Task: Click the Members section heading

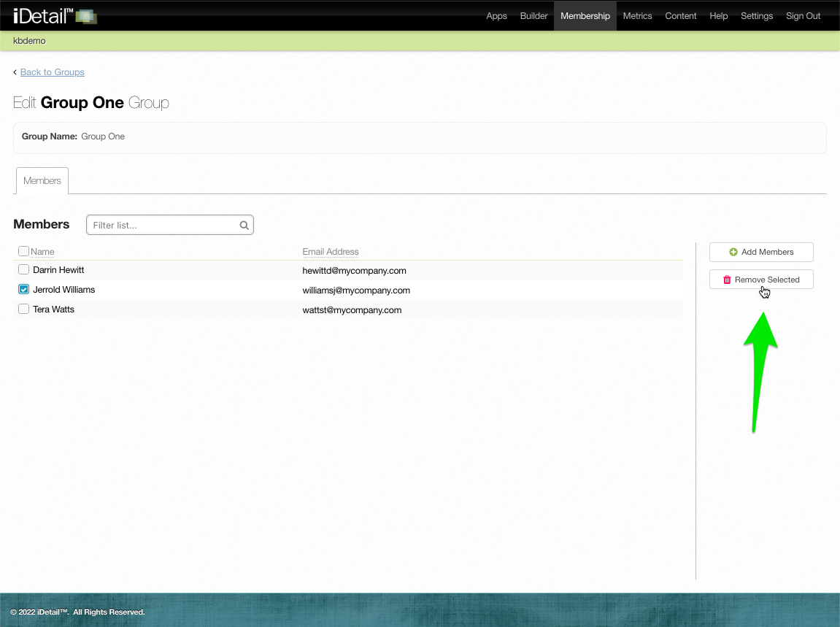Action: point(42,224)
